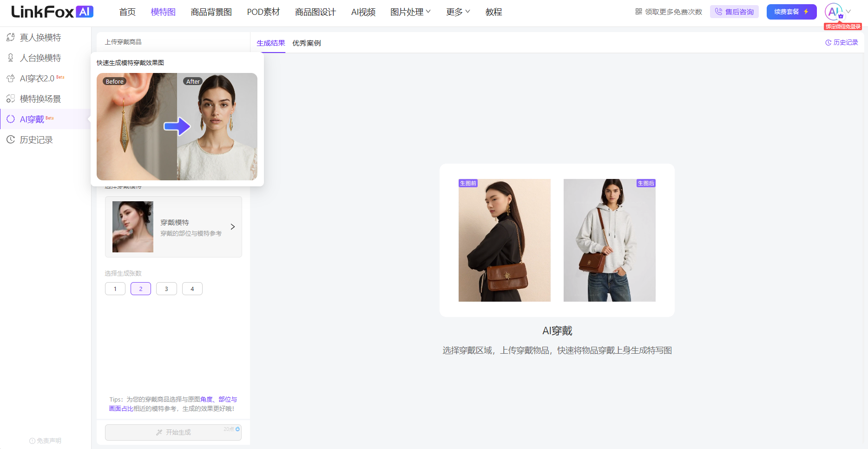Viewport: 868px width, 449px height.
Task: Click the 售后咨询 button
Action: [734, 12]
